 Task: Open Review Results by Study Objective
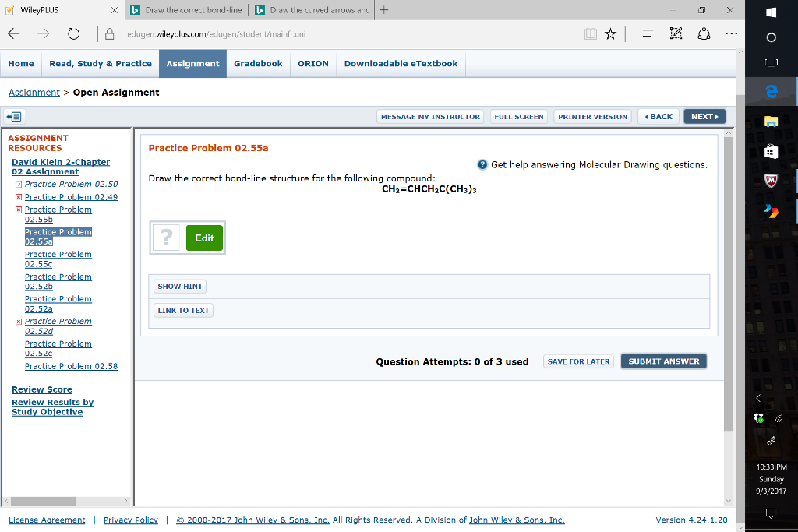(52, 407)
